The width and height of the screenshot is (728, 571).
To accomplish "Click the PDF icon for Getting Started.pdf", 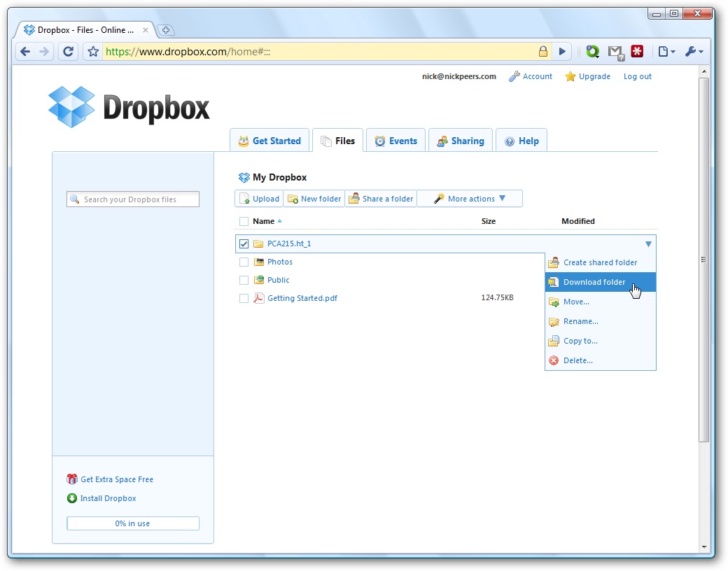I will point(258,298).
